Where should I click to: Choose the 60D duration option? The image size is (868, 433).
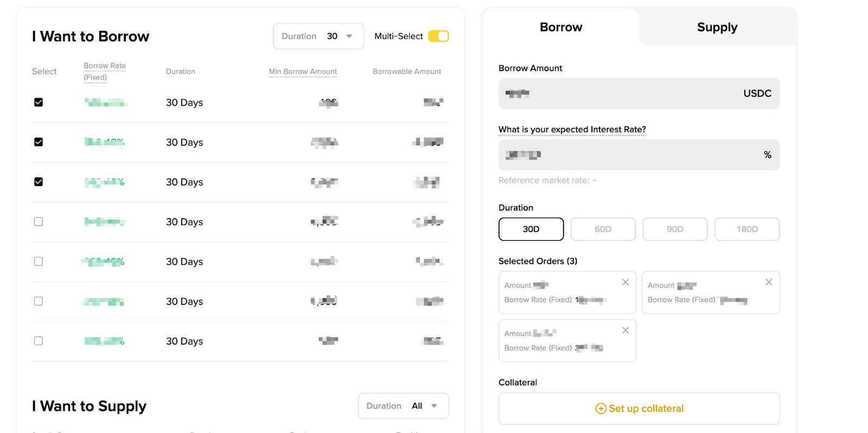603,229
